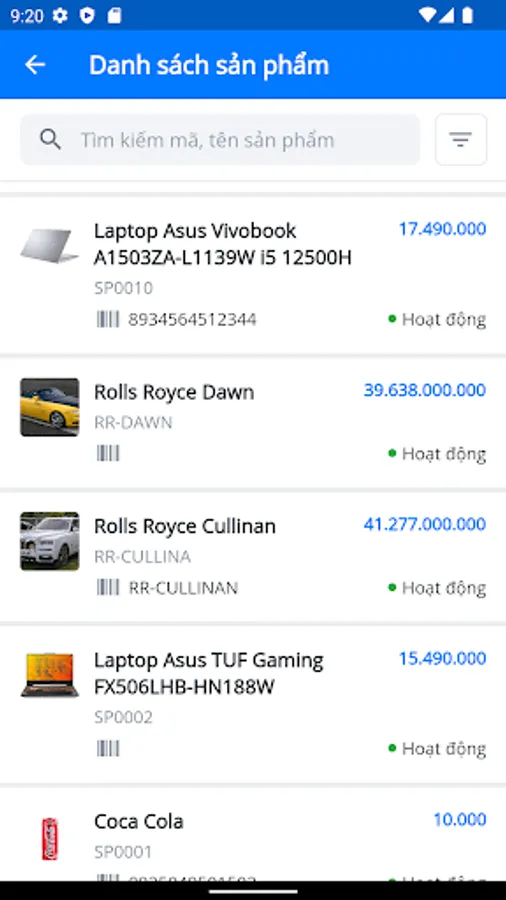The image size is (506, 900).
Task: Click barcode icon beside RR-CULLINAN code
Action: coord(108,587)
